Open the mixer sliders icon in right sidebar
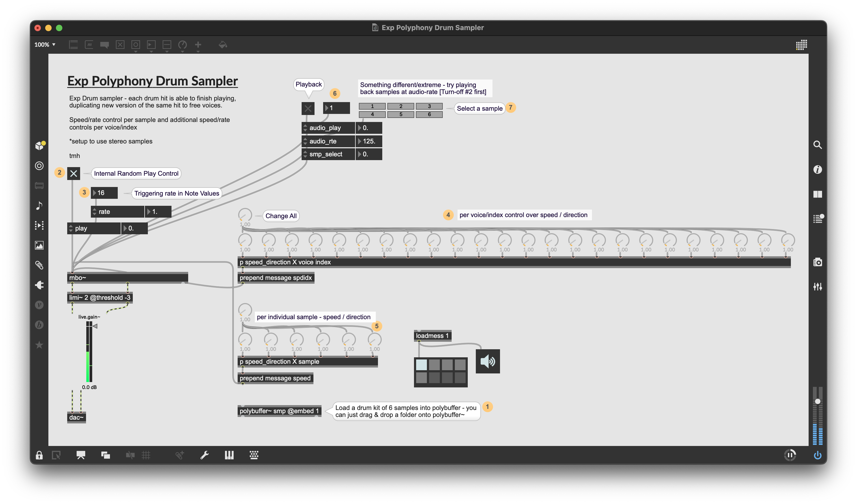857x504 pixels. [x=817, y=286]
